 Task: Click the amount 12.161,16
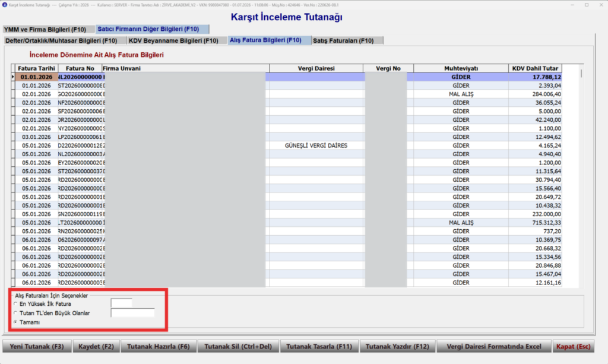pos(535,283)
